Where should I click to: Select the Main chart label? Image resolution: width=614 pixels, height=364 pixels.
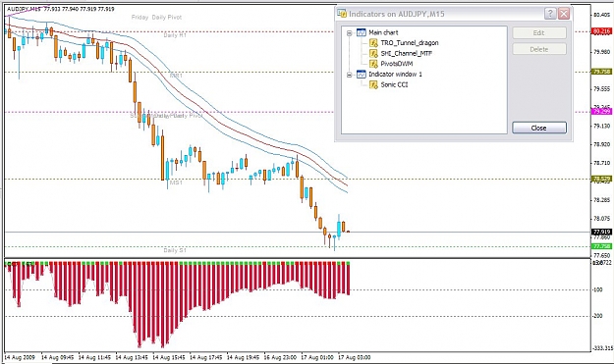(x=383, y=32)
